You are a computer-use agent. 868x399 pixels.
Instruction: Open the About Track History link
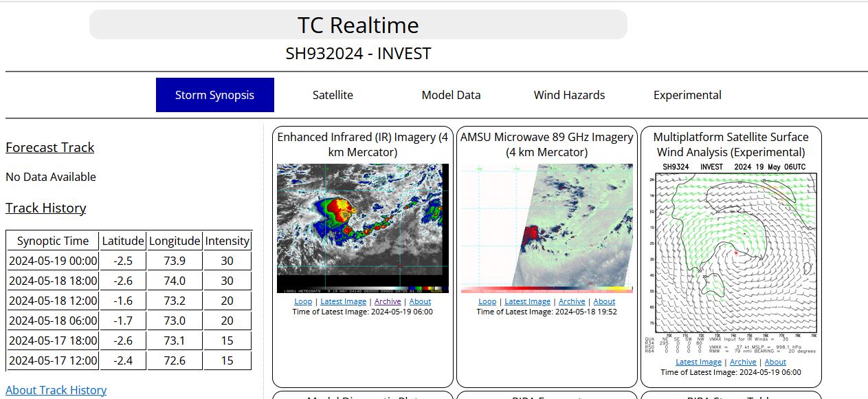56,390
